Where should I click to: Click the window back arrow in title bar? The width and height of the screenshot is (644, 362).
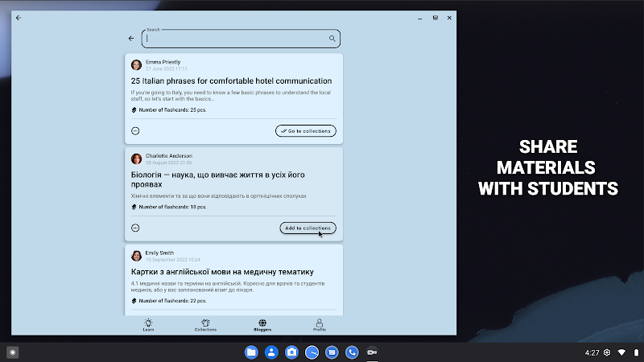coord(19,18)
